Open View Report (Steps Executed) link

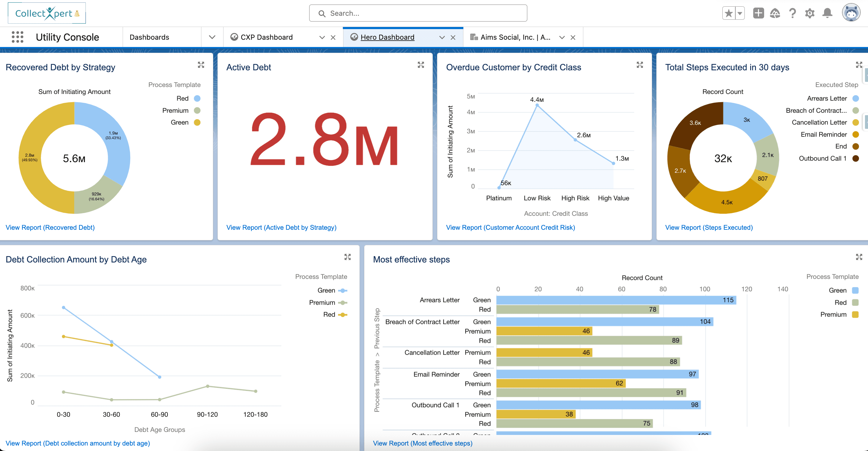point(709,227)
